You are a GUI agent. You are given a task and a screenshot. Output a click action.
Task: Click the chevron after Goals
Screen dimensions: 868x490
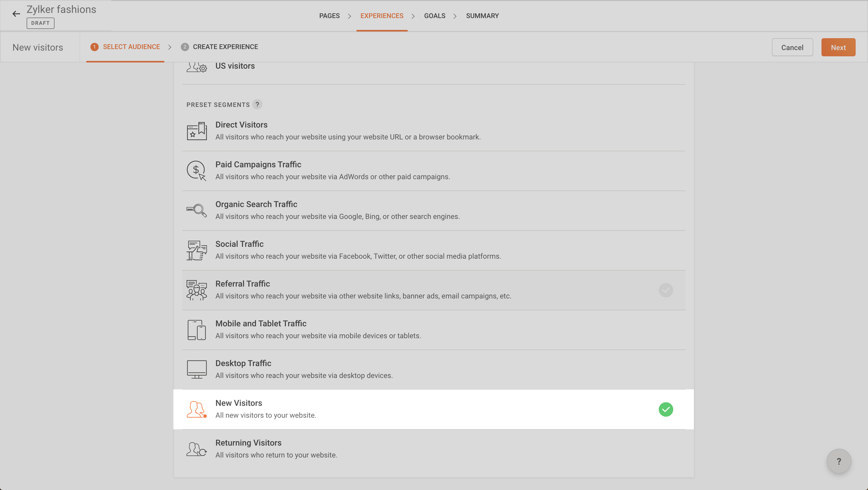[x=455, y=16]
